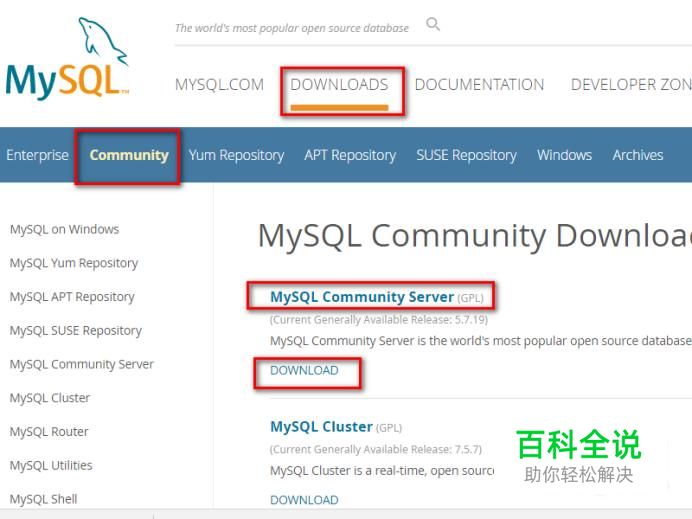Select Yum Repository in the nav bar
Viewport: 692px width, 519px height.
[x=237, y=155]
